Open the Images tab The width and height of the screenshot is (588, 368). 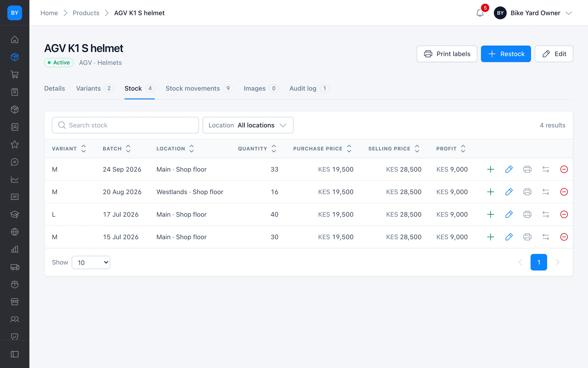point(261,88)
